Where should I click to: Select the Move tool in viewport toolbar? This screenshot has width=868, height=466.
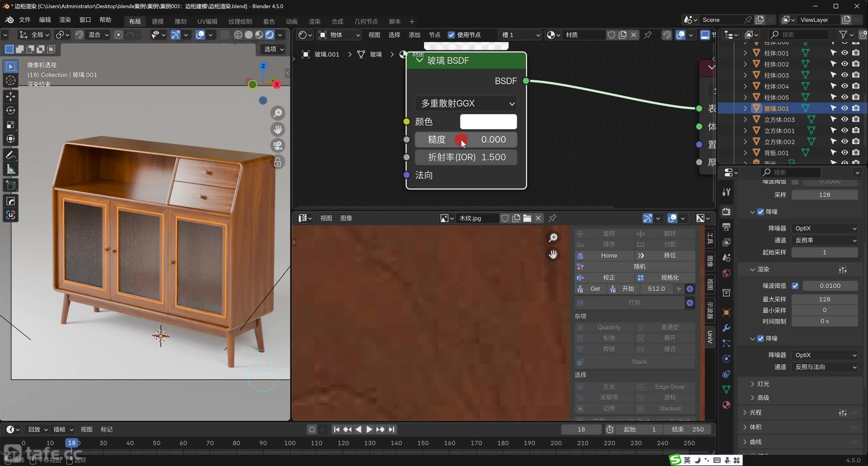coord(11,96)
